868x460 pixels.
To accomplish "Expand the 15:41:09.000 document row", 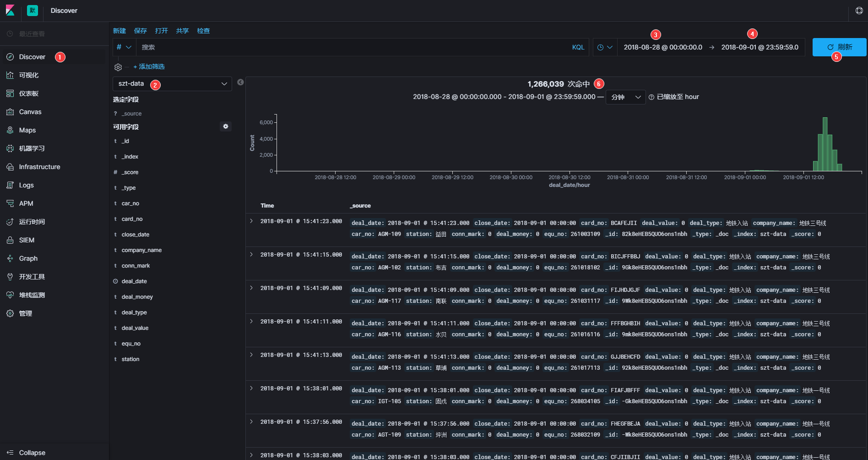I will [251, 288].
